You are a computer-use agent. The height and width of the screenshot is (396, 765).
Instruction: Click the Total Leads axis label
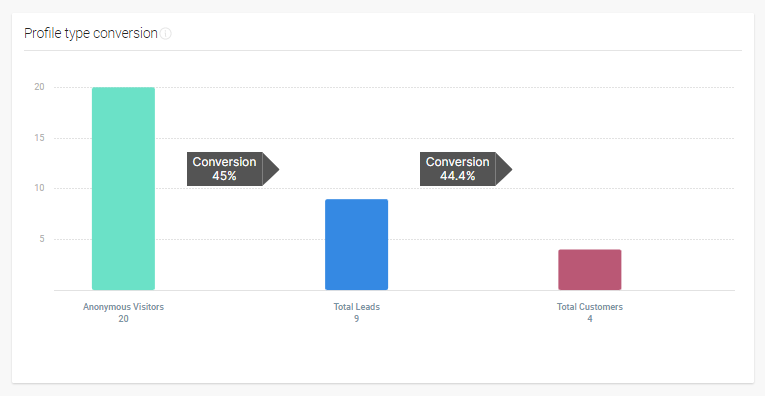[357, 307]
